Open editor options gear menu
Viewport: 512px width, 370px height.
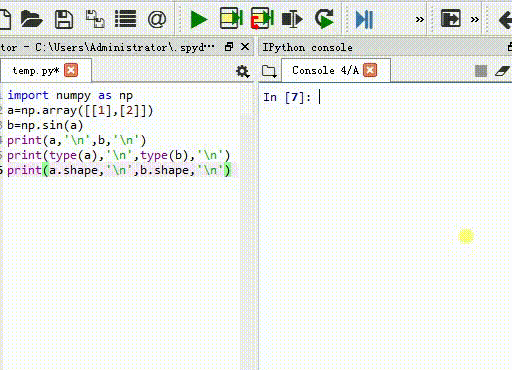coord(243,71)
